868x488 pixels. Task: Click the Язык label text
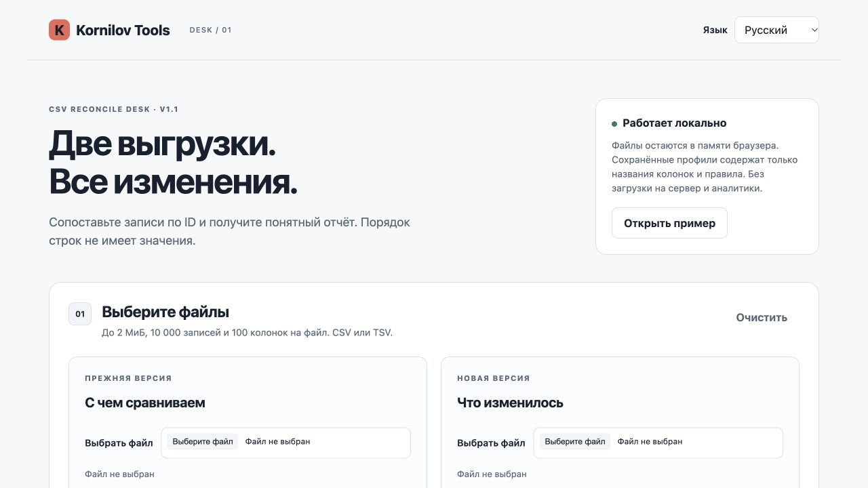(715, 30)
